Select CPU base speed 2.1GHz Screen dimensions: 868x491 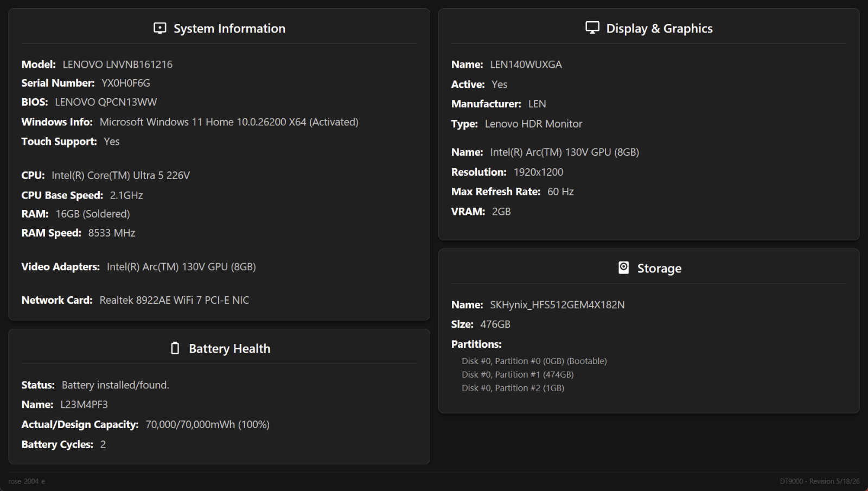pos(126,195)
